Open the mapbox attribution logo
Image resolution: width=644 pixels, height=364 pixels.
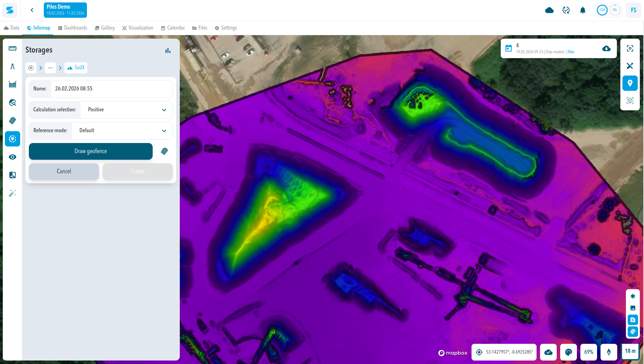pos(453,353)
